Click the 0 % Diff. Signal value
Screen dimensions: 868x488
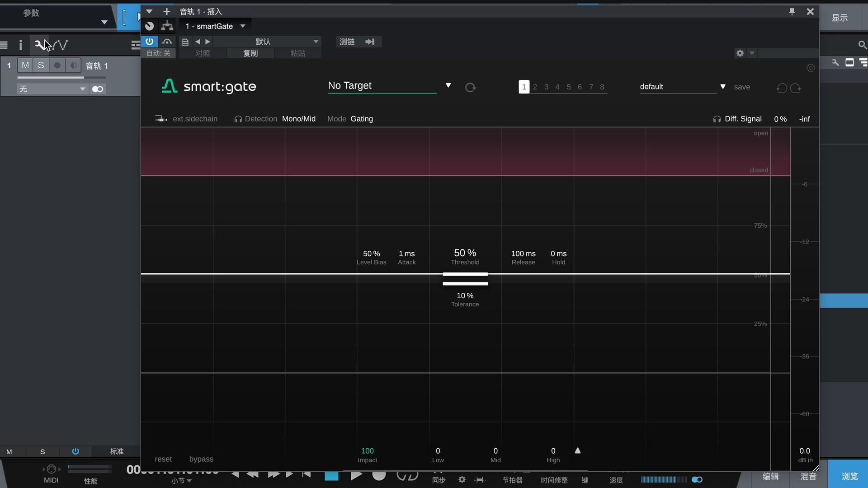[780, 119]
